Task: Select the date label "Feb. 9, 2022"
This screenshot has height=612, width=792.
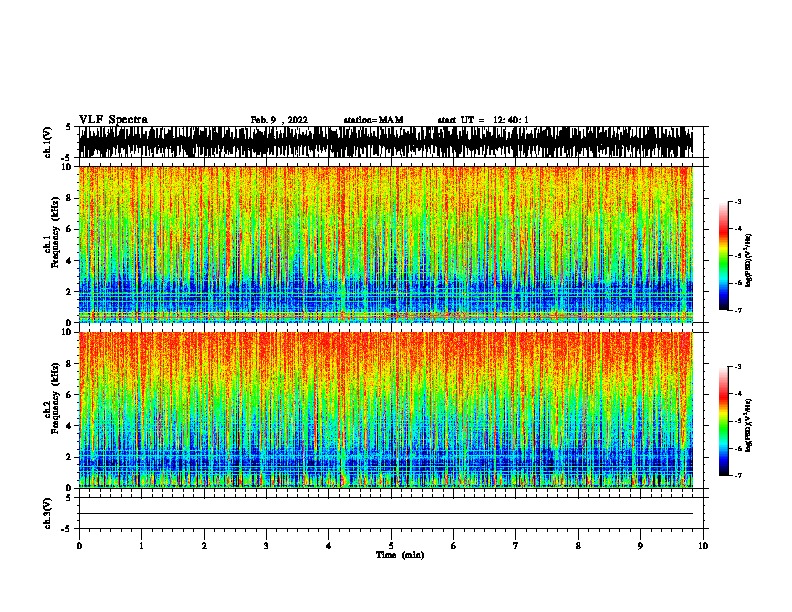Action: (279, 120)
